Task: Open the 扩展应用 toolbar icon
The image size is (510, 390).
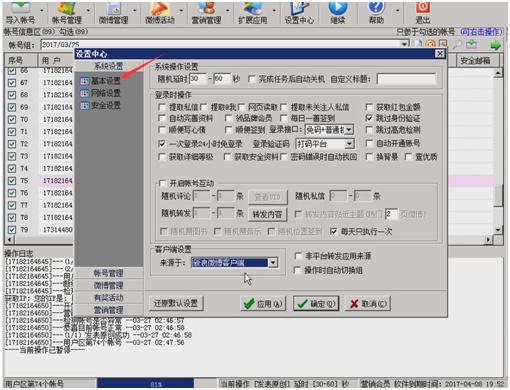Action: point(253,13)
